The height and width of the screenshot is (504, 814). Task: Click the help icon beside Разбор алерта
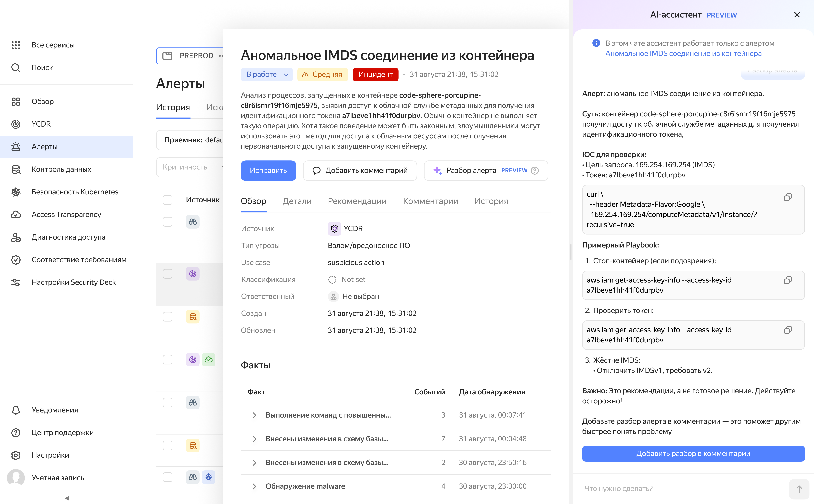coord(535,171)
